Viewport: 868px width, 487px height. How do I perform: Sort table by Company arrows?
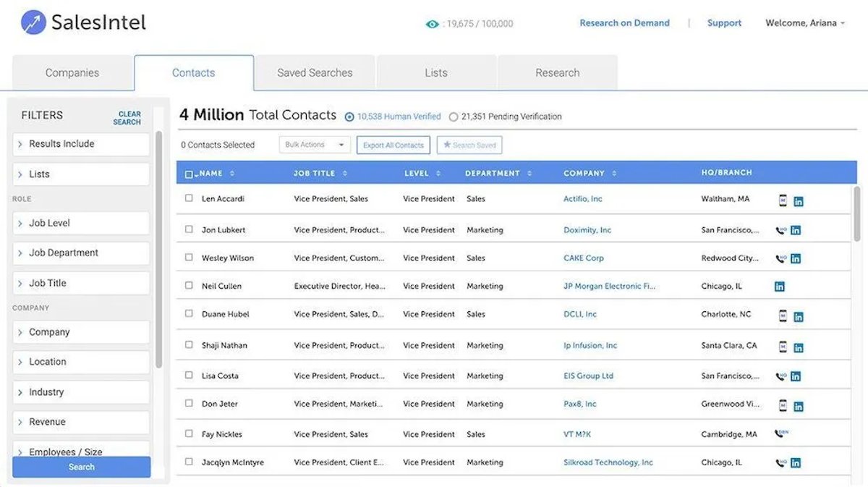pyautogui.click(x=615, y=174)
